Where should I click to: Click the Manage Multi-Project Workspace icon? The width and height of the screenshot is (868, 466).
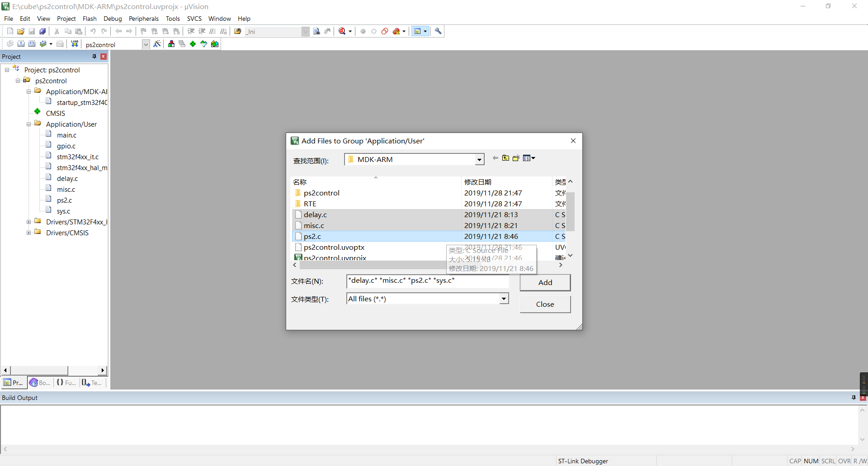coord(182,44)
